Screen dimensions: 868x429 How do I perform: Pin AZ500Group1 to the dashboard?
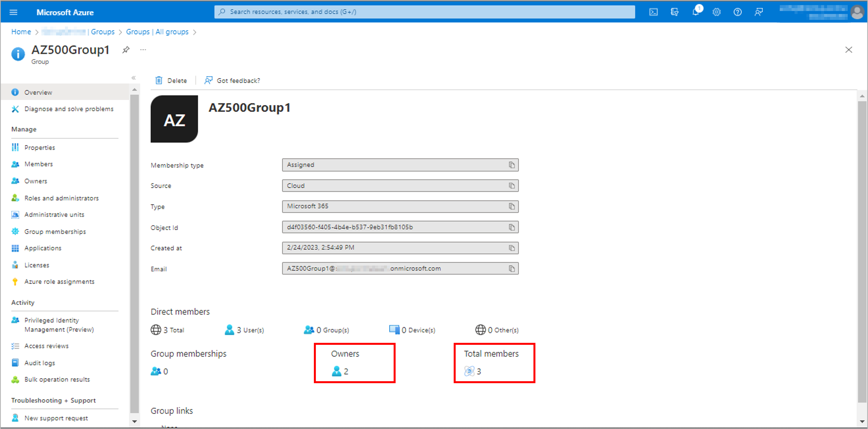pyautogui.click(x=126, y=50)
